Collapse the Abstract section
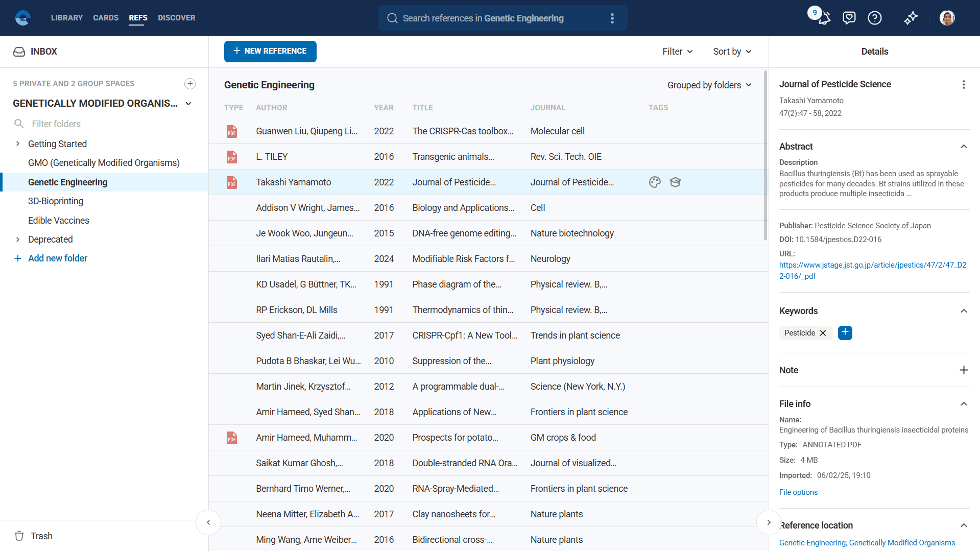Screen dimensions: 980x551 (x=964, y=147)
